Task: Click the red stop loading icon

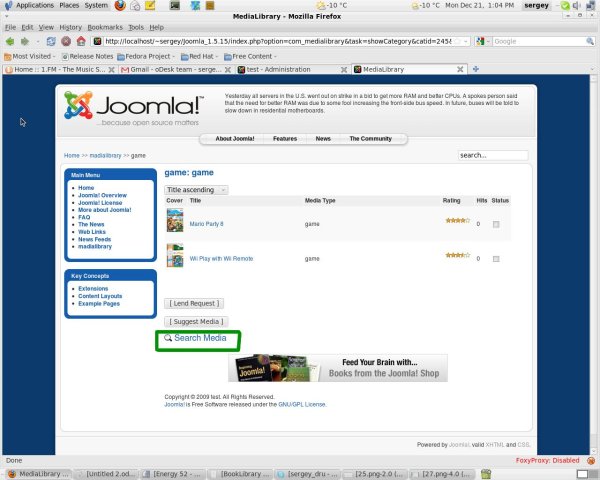Action: pos(66,41)
